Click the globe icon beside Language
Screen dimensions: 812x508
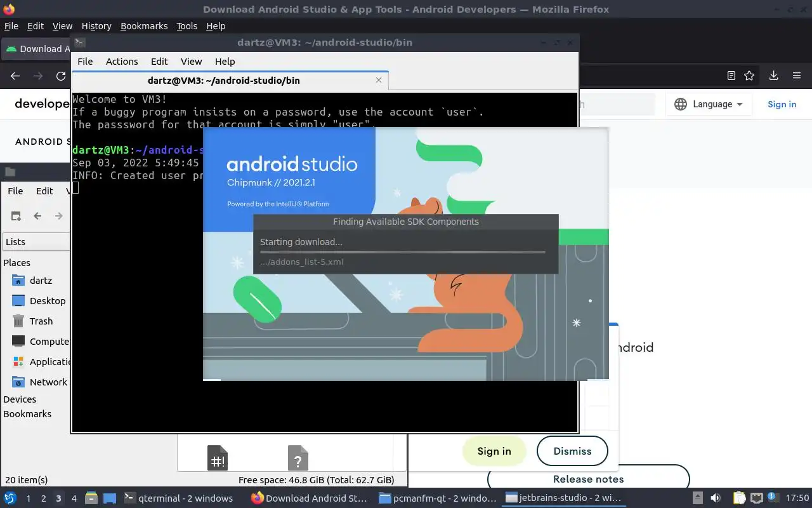[681, 104]
